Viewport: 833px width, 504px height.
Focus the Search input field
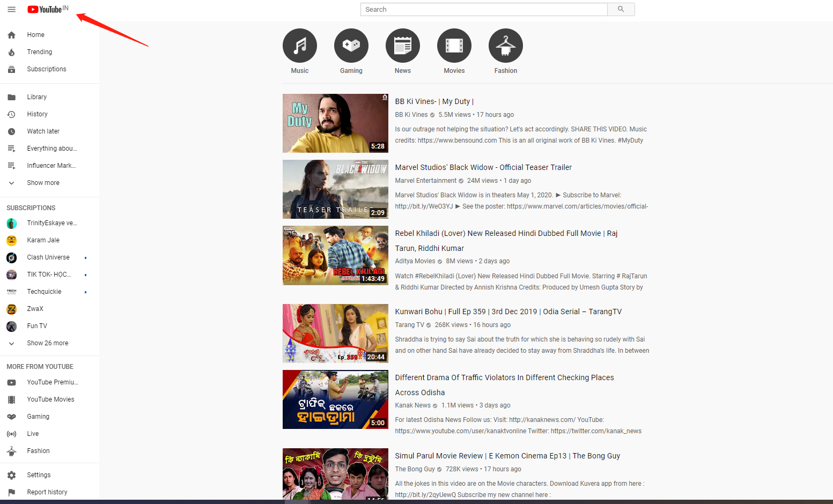pyautogui.click(x=484, y=9)
